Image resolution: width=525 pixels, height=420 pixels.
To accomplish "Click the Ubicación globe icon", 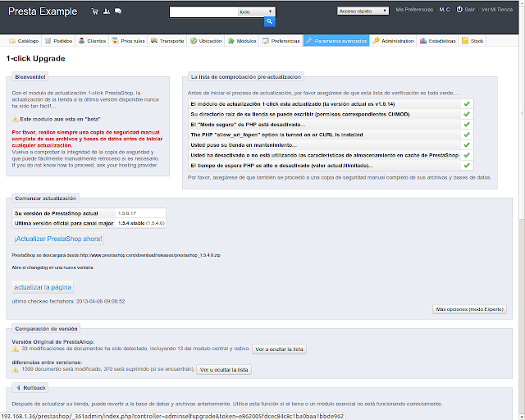I will pos(194,41).
